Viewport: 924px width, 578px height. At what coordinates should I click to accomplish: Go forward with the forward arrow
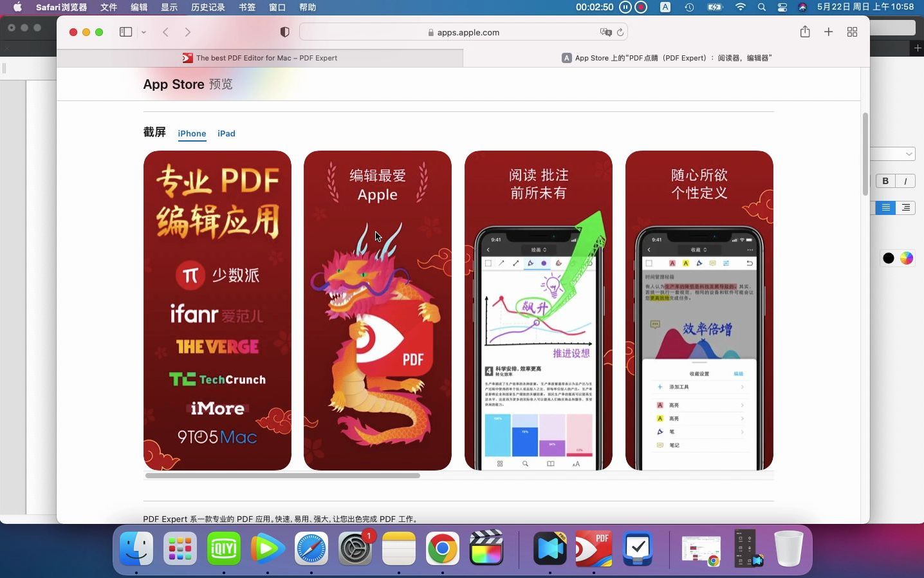point(187,32)
